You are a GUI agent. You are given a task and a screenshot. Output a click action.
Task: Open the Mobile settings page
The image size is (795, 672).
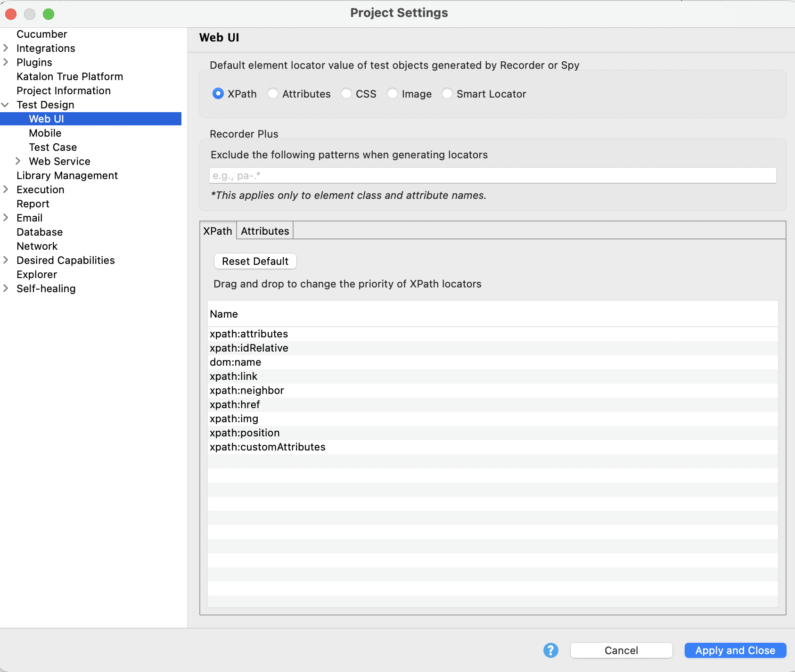[x=45, y=133]
